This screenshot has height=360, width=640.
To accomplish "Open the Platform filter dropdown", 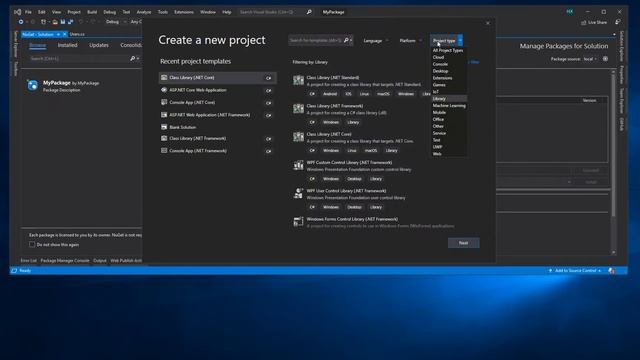I will [x=410, y=41].
